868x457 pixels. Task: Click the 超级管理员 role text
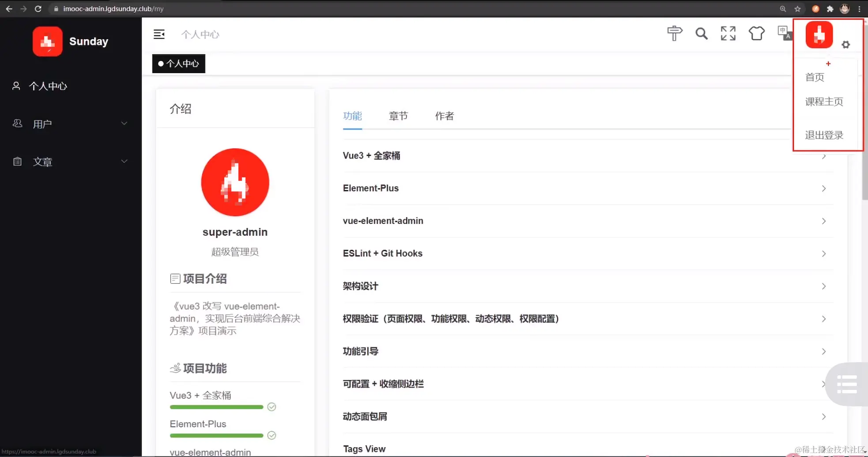[x=235, y=252]
